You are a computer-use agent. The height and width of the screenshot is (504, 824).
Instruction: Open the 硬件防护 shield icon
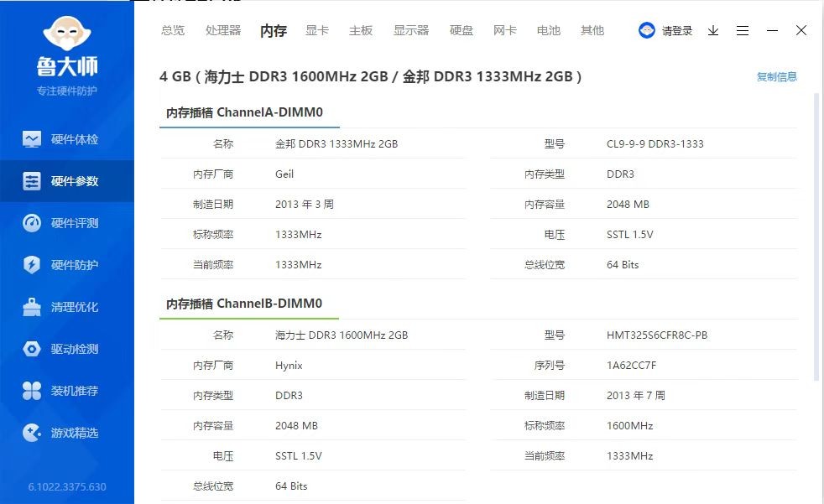(x=32, y=265)
